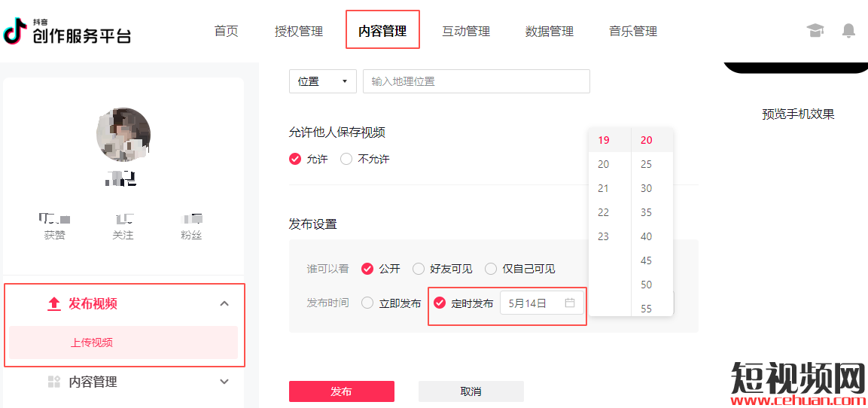The image size is (868, 408).
Task: Click the upload arrow icon beside 发布视频
Action: [x=53, y=303]
